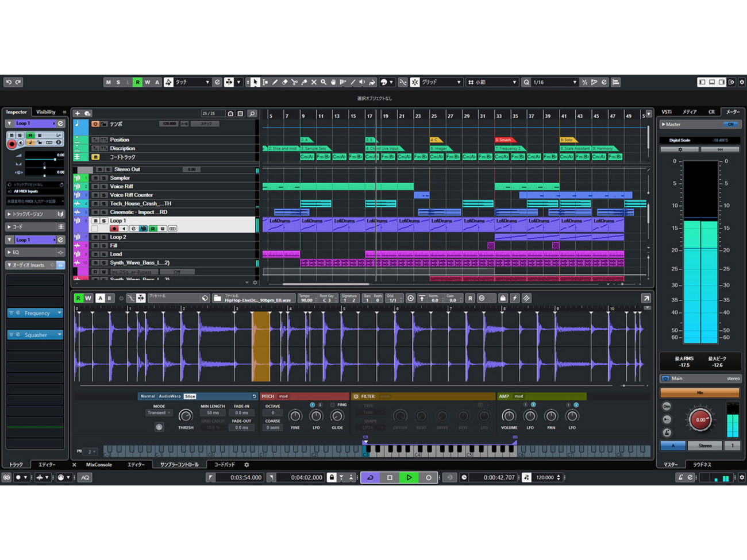Open the audio file folder icon in sampler

pos(217,299)
